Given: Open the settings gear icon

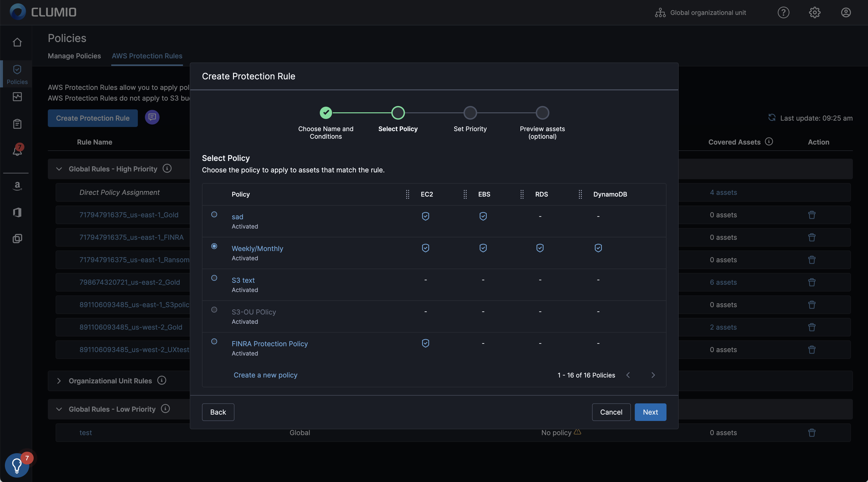Looking at the screenshot, I should point(814,12).
